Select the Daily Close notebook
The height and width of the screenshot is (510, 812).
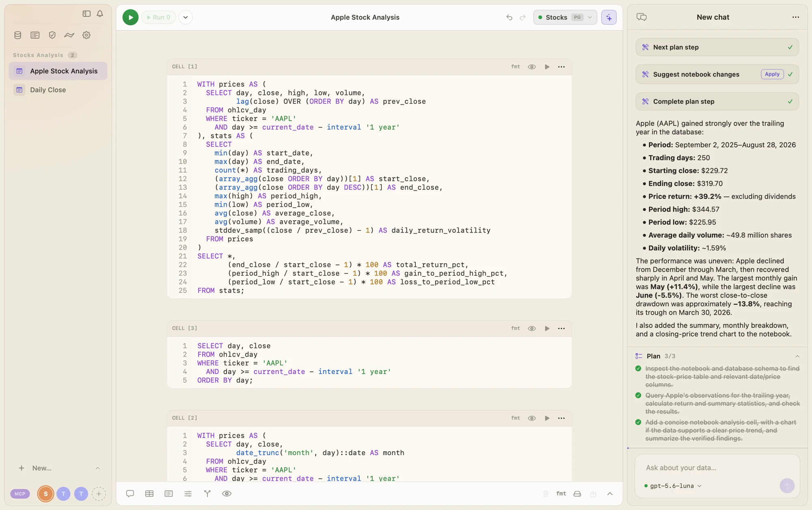pos(58,90)
